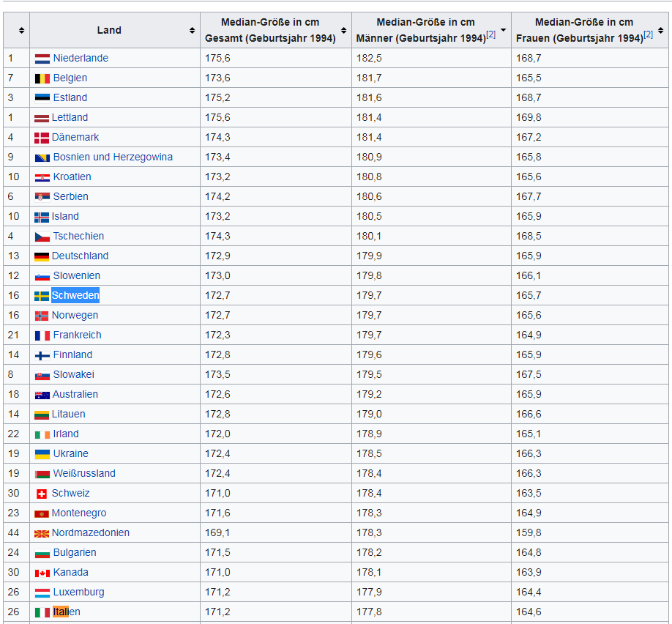Open the Belgien link
Screen dimensions: 672x624
click(70, 78)
